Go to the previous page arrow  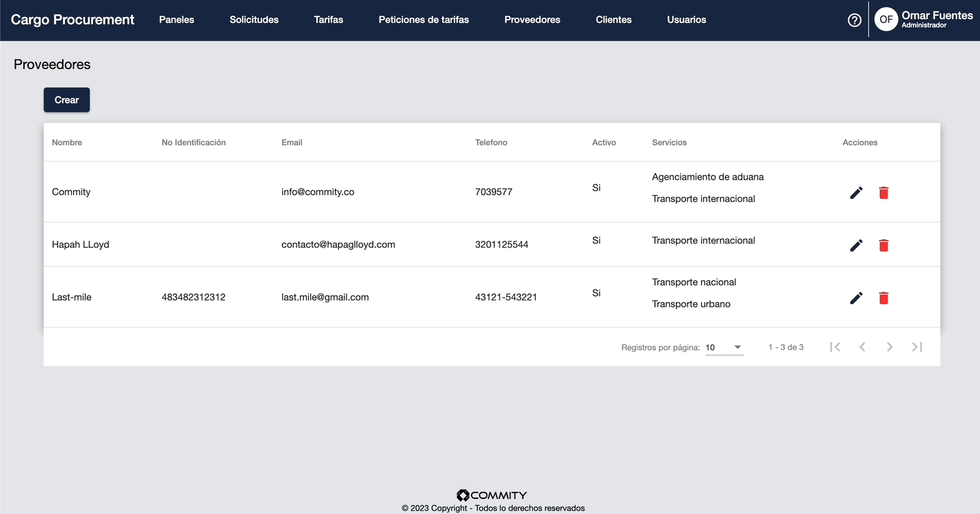click(x=862, y=347)
